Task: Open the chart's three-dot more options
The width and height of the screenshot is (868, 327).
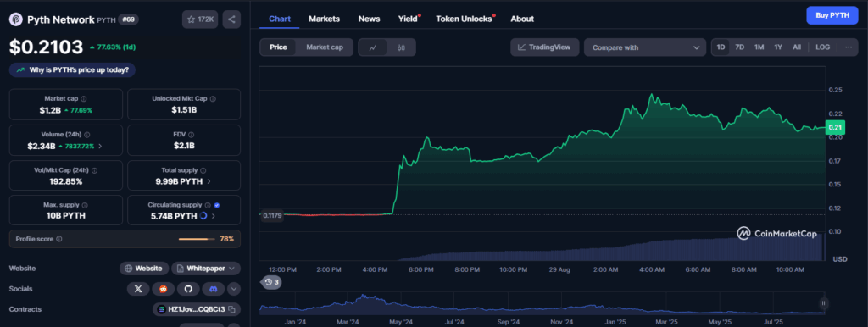Action: click(848, 47)
